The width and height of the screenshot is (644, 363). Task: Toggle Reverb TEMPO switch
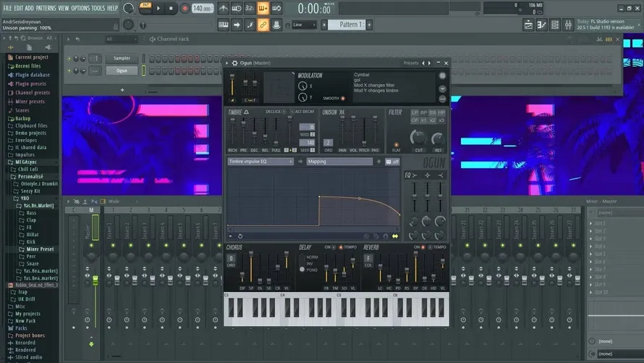point(430,247)
